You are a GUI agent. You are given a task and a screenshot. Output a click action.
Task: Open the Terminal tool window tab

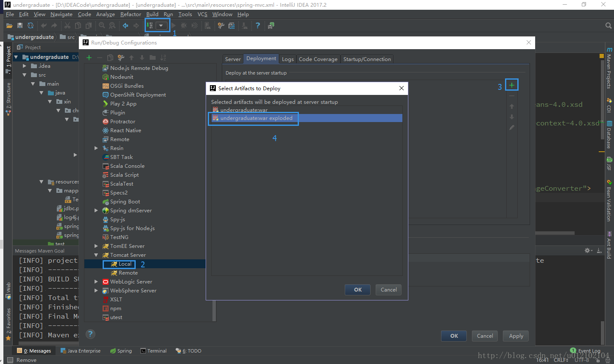click(x=153, y=351)
